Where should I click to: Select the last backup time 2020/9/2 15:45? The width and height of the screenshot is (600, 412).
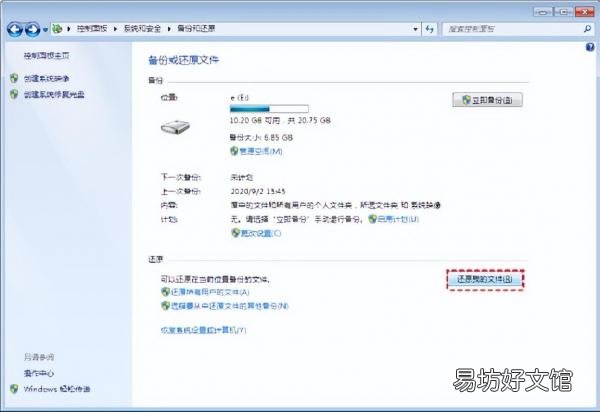tap(258, 191)
